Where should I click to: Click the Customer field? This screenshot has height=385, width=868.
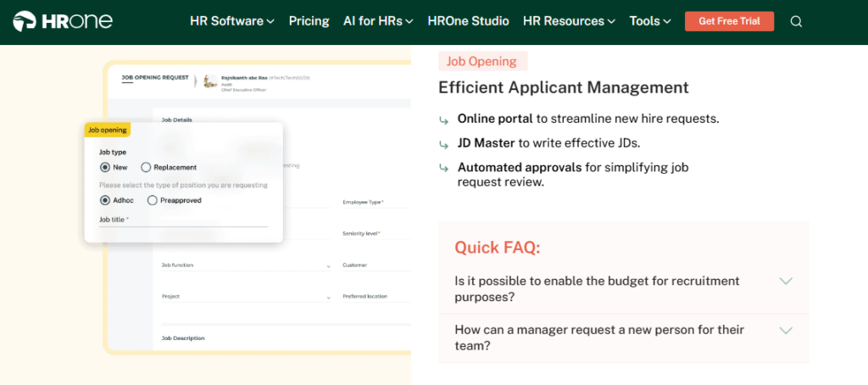[x=376, y=265]
